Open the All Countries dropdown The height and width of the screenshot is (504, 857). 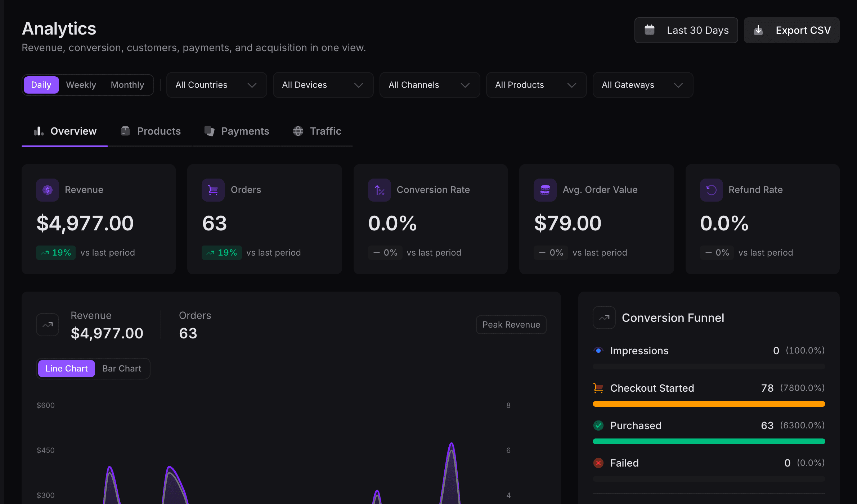click(x=216, y=85)
